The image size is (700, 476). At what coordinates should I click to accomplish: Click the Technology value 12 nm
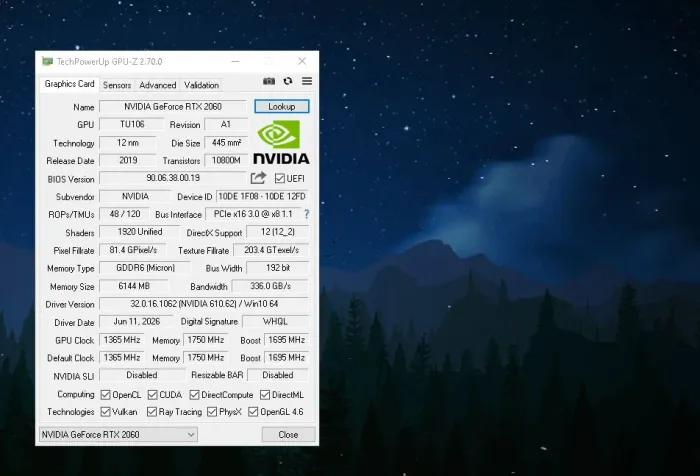(128, 143)
